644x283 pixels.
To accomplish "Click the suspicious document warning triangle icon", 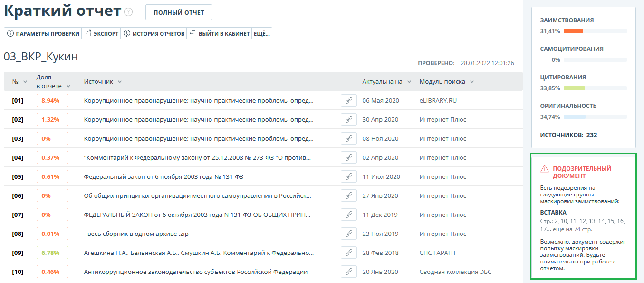I will coord(545,169).
